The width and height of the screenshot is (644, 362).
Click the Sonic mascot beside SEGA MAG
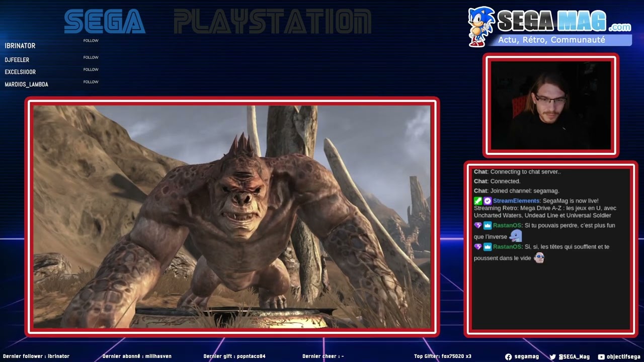pyautogui.click(x=481, y=27)
